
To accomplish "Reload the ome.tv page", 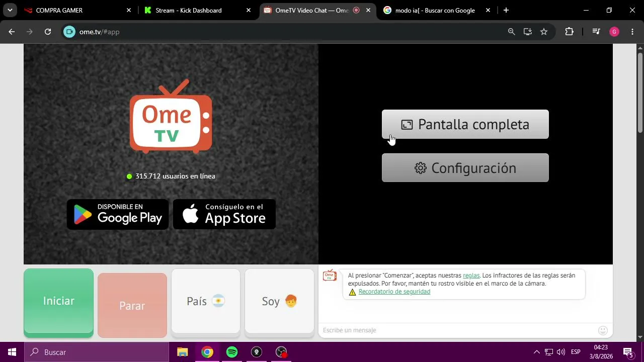I will [x=48, y=32].
